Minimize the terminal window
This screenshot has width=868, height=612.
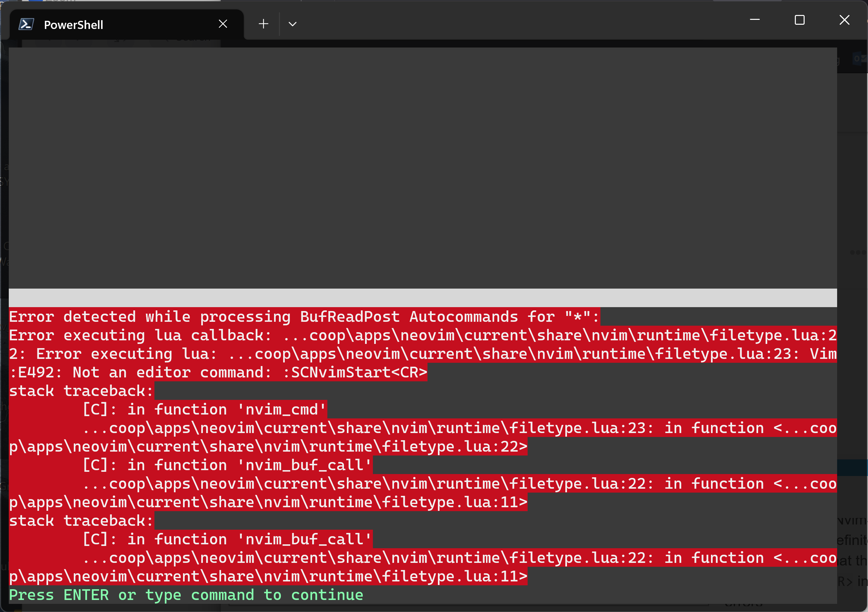[x=755, y=20]
